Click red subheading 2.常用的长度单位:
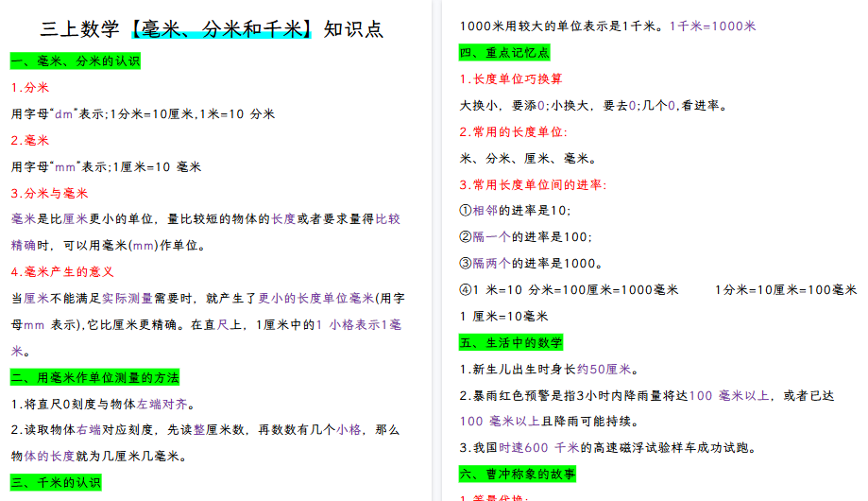Viewport: 868px width, 501px height. (x=514, y=132)
